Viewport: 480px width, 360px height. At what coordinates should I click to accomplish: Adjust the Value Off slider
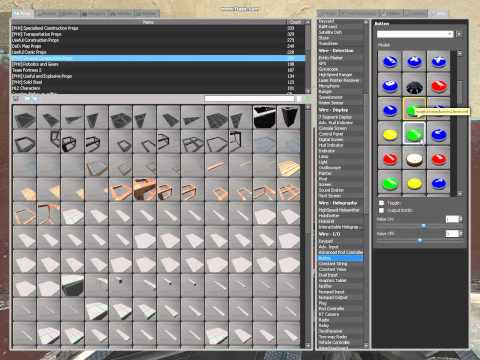(x=419, y=240)
